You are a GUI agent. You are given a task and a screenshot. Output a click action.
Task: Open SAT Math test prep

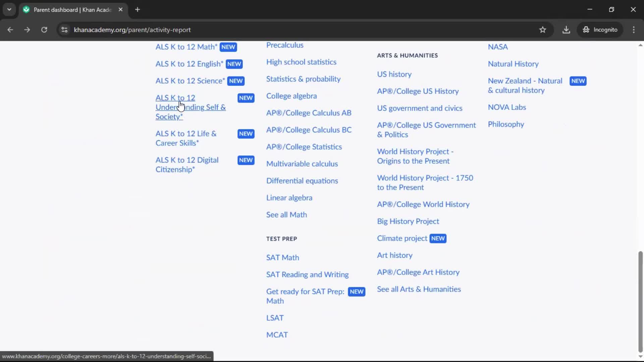pos(283,258)
